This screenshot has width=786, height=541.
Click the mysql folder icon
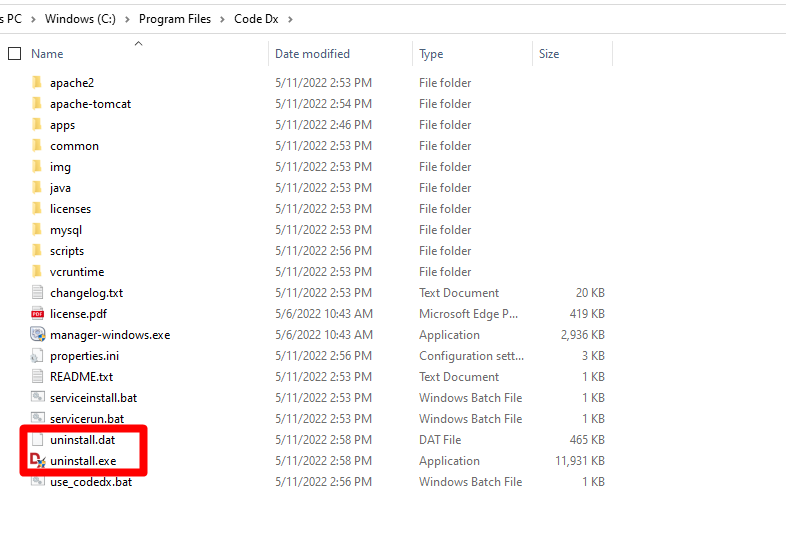click(38, 230)
